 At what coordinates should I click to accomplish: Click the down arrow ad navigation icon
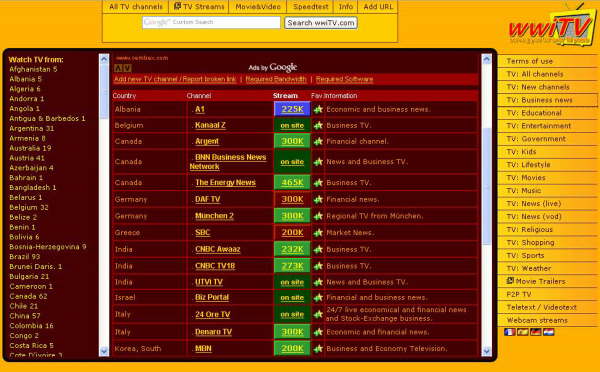127,68
